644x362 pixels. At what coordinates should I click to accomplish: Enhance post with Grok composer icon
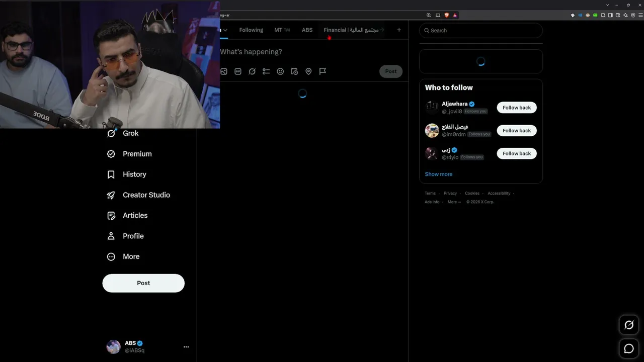point(252,71)
